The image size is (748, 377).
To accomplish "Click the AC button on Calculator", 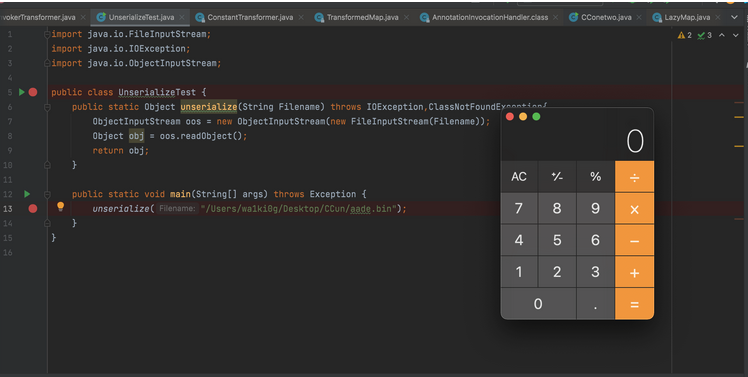I will (519, 177).
